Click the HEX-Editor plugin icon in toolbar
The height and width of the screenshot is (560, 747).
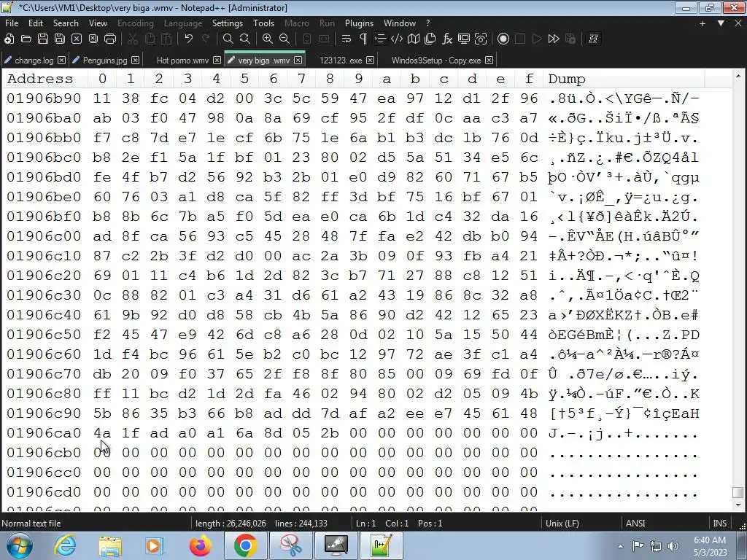(593, 39)
